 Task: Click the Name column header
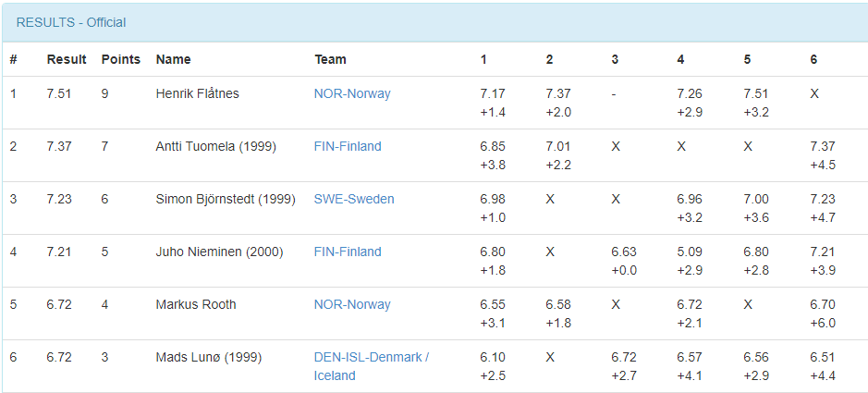(173, 59)
